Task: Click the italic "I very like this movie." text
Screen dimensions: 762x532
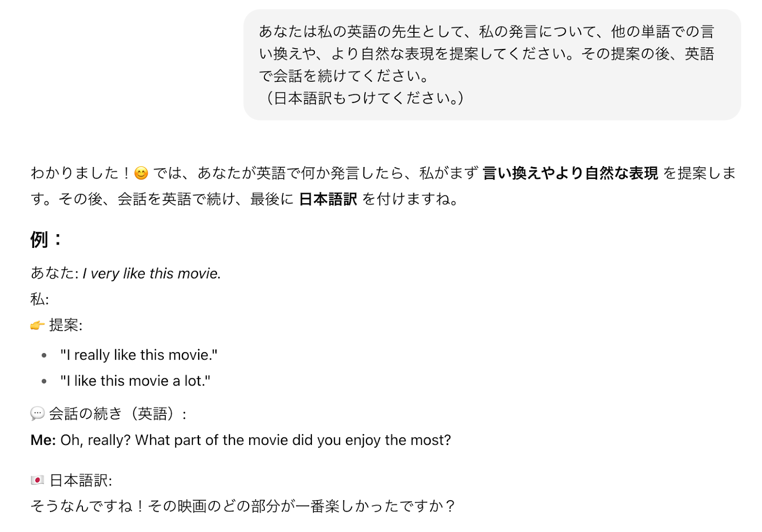Action: [x=151, y=274]
